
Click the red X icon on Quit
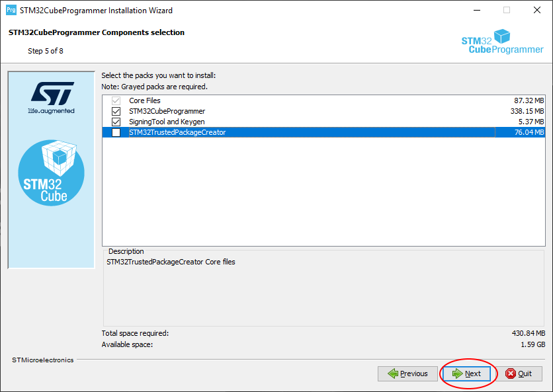(511, 373)
